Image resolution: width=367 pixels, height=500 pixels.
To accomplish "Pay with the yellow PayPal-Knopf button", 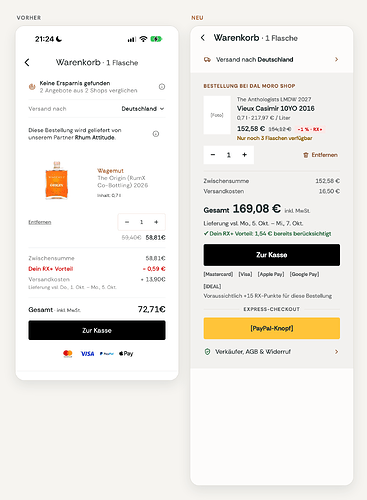I will 272,328.
